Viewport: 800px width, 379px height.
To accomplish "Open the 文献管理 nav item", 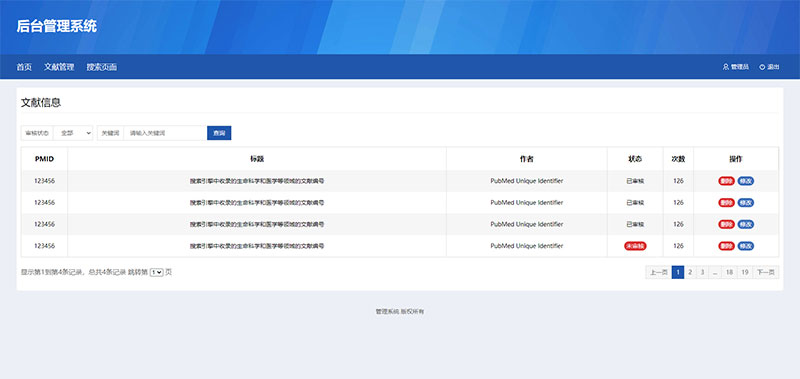I will 59,67.
